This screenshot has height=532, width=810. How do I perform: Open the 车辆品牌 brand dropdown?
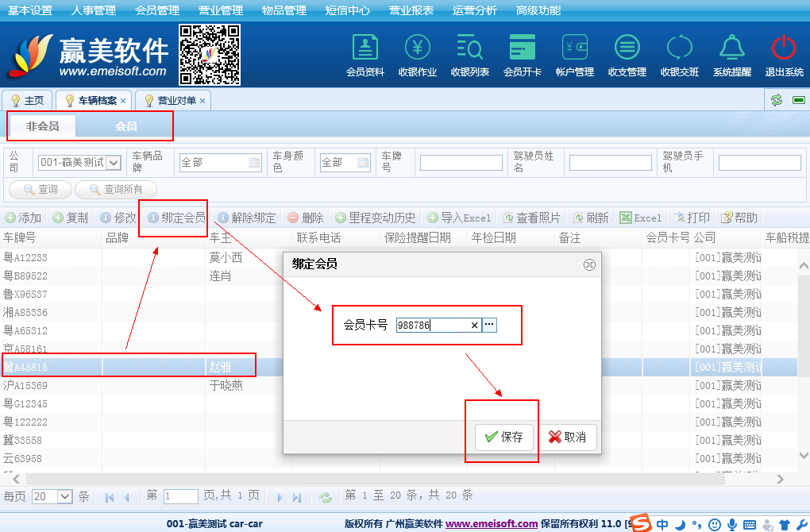(254, 163)
